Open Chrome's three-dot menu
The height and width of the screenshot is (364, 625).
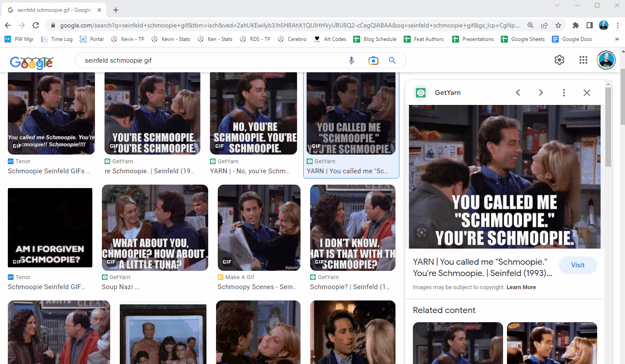[x=618, y=25]
